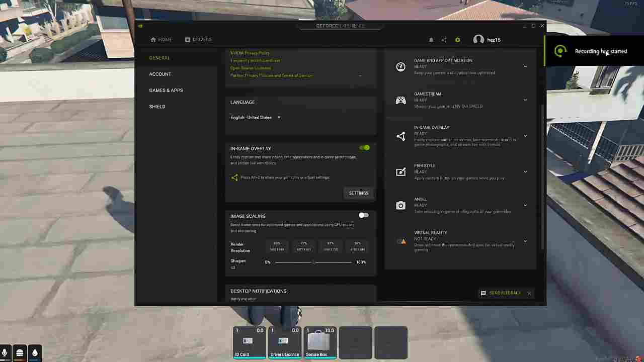
Task: Open Frequently Asked Questions link
Action: click(256, 60)
